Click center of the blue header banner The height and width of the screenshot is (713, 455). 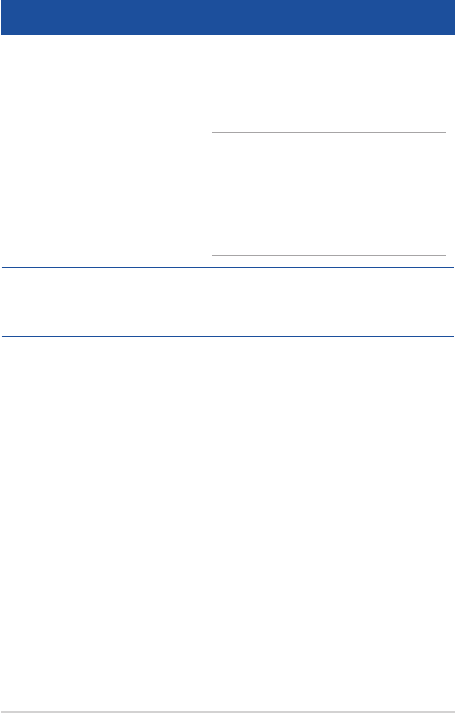227,17
